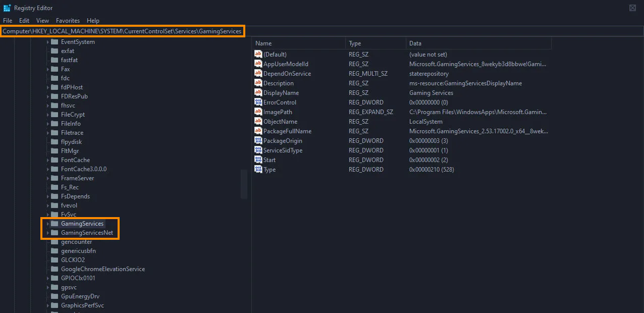Click the Type DWORD value icon
Viewport: 644px width, 313px height.
(x=258, y=169)
